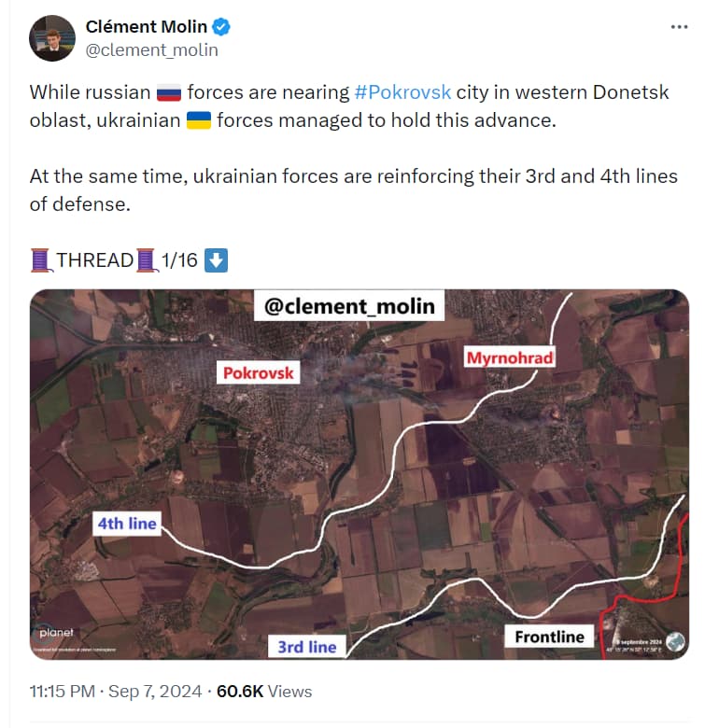The width and height of the screenshot is (705, 728).
Task: Click the 60.6K Views count
Action: tap(264, 692)
